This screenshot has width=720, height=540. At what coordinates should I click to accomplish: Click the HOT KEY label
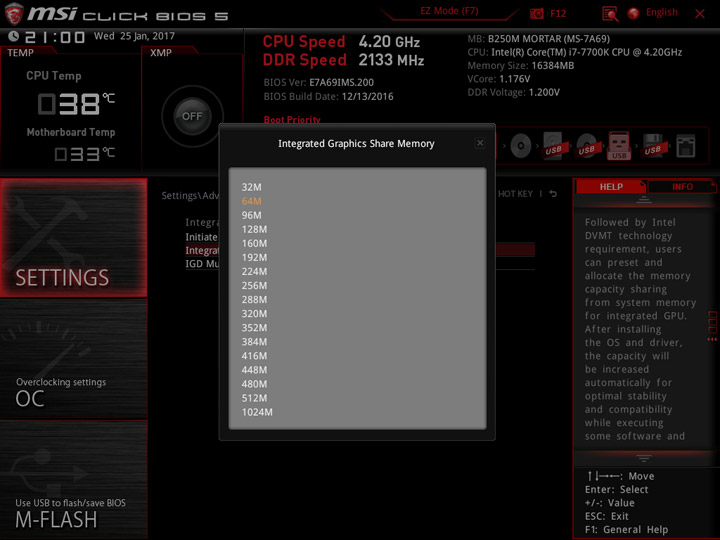pyautogui.click(x=515, y=194)
